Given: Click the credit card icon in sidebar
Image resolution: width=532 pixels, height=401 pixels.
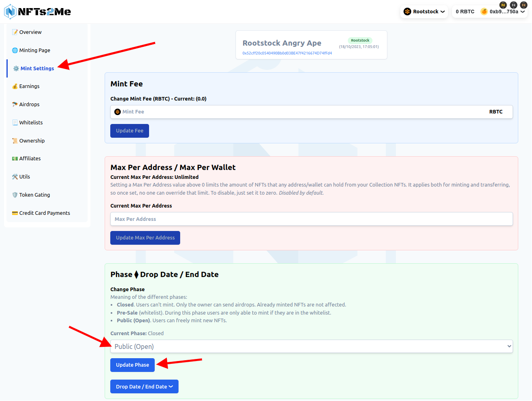Looking at the screenshot, I should point(15,213).
